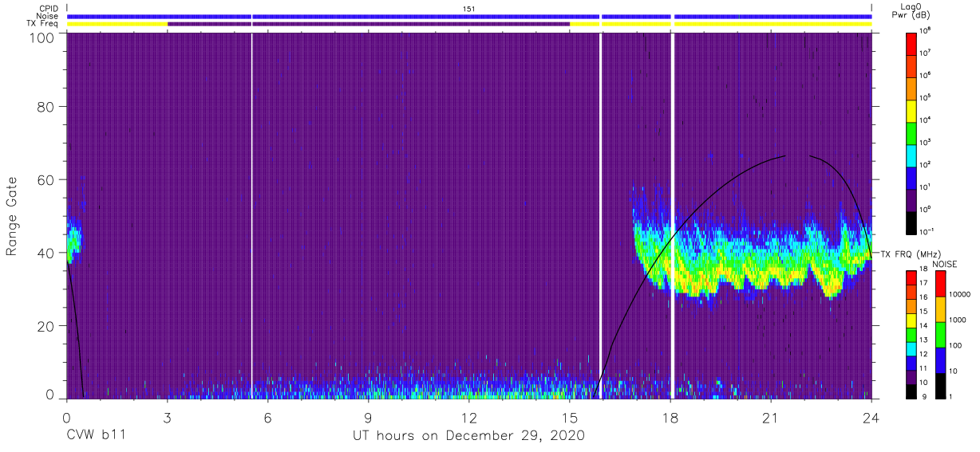980x452 pixels.
Task: Click the 10000 label on the NOISE colorbar
Action: click(959, 296)
